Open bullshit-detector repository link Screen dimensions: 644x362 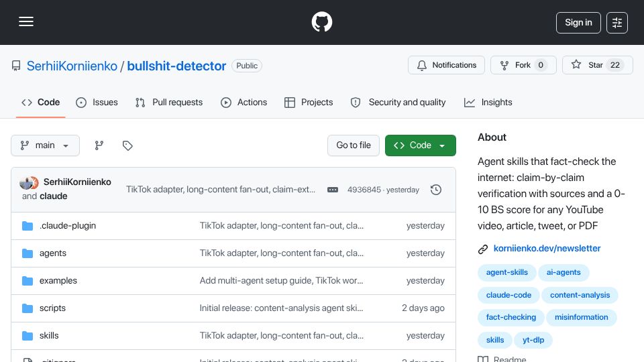tap(176, 66)
